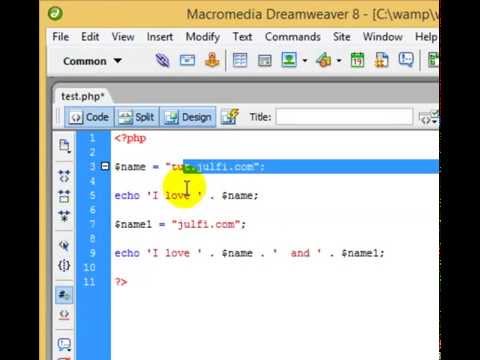Screen dimensions: 480x360
Task: Click the $name variable on line 3
Action: pyautogui.click(x=130, y=167)
